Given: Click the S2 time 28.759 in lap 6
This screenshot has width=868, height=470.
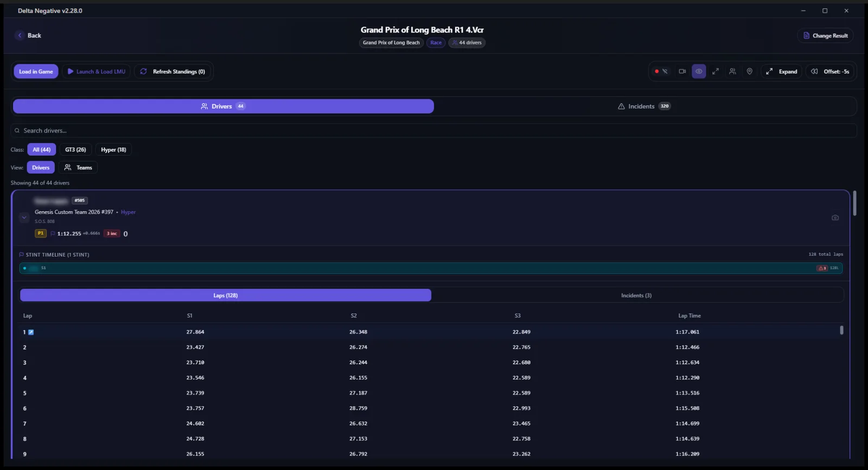Looking at the screenshot, I should (358, 408).
